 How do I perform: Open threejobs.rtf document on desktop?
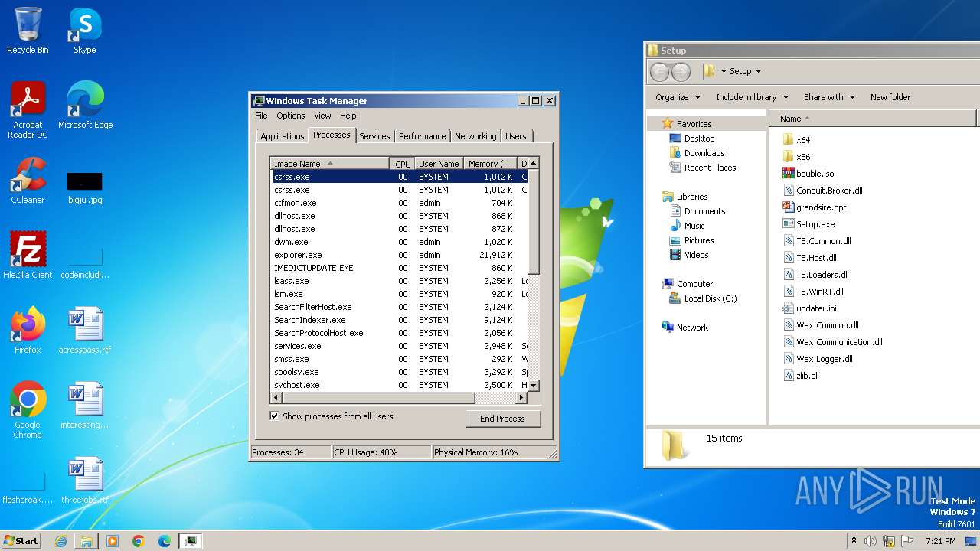(85, 480)
